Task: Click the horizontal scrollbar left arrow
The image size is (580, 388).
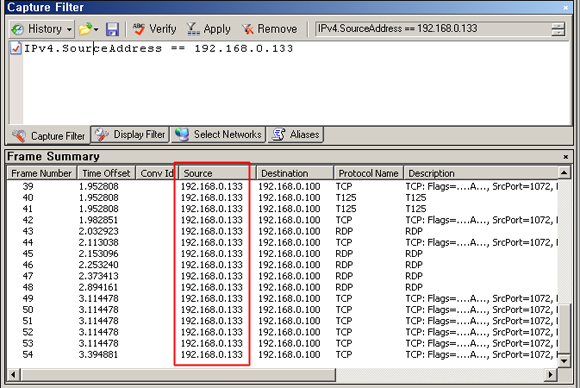Action: click(13, 375)
